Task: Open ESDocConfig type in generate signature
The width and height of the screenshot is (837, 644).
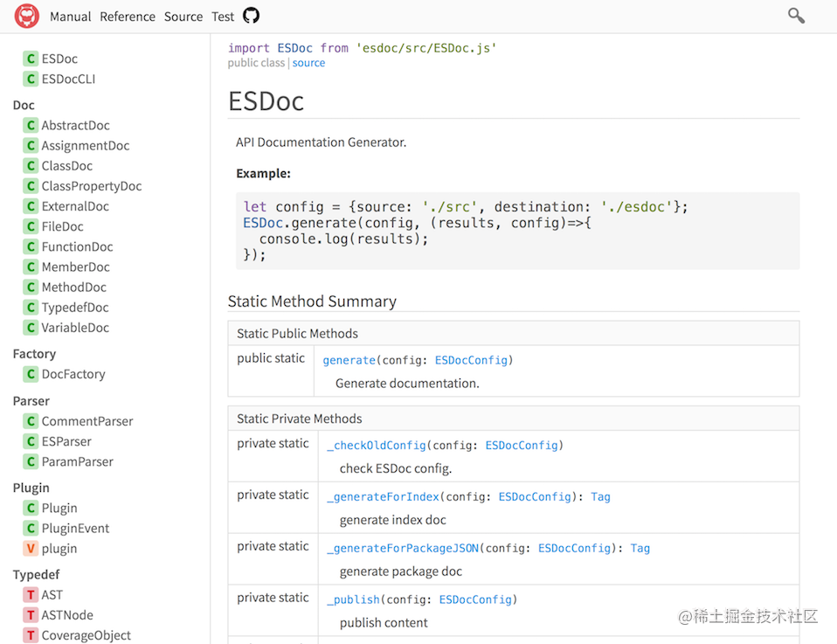Action: (x=471, y=360)
